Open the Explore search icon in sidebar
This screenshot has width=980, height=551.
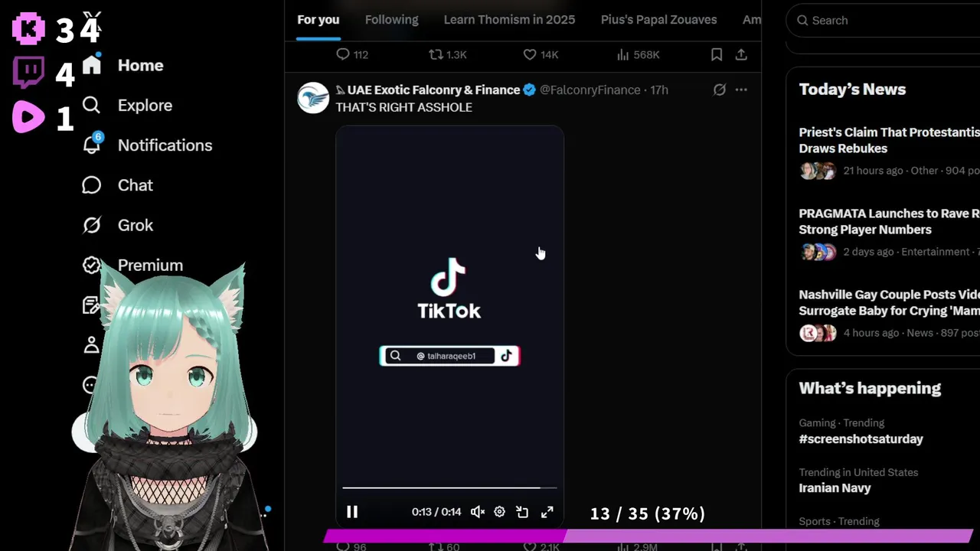(x=92, y=105)
